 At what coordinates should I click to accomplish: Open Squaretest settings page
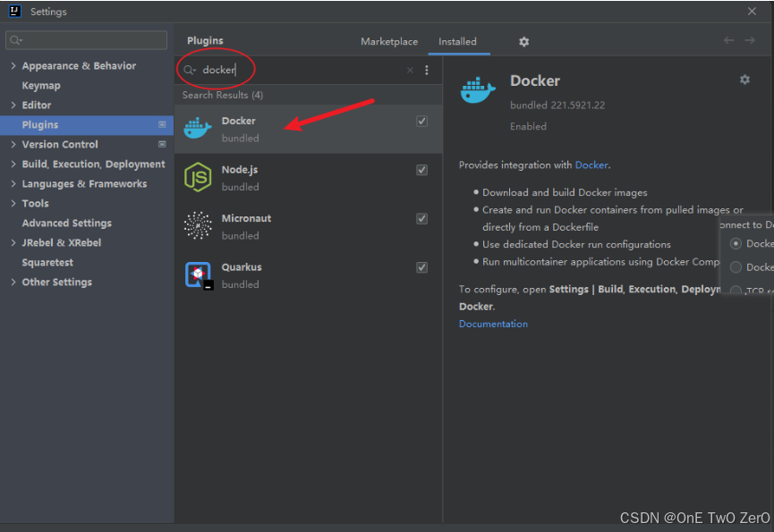47,262
